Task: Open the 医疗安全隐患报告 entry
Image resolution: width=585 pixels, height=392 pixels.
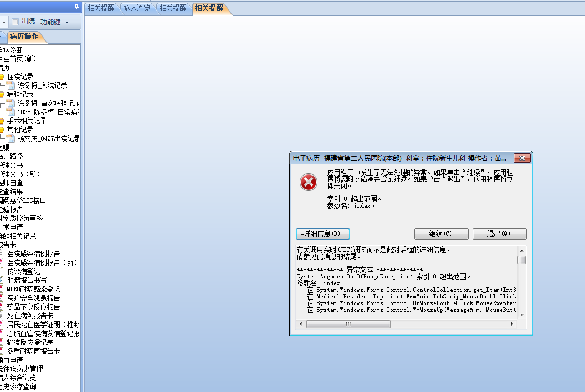Action: (34, 298)
